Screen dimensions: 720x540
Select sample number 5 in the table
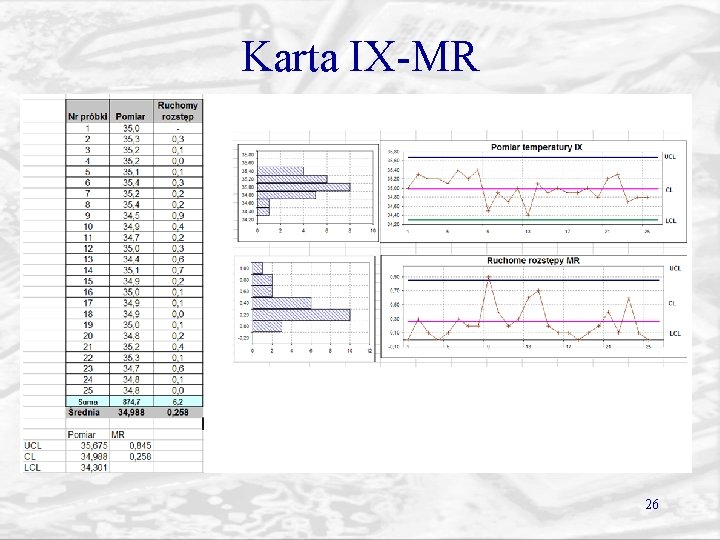coord(88,172)
